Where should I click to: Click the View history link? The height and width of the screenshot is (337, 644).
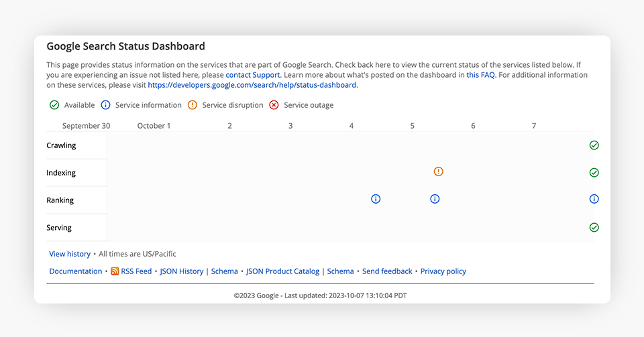(x=70, y=254)
